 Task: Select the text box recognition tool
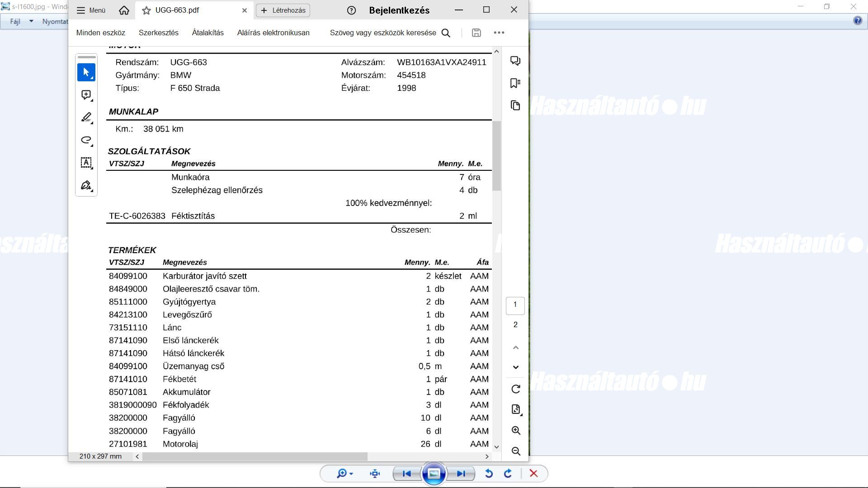click(x=86, y=163)
